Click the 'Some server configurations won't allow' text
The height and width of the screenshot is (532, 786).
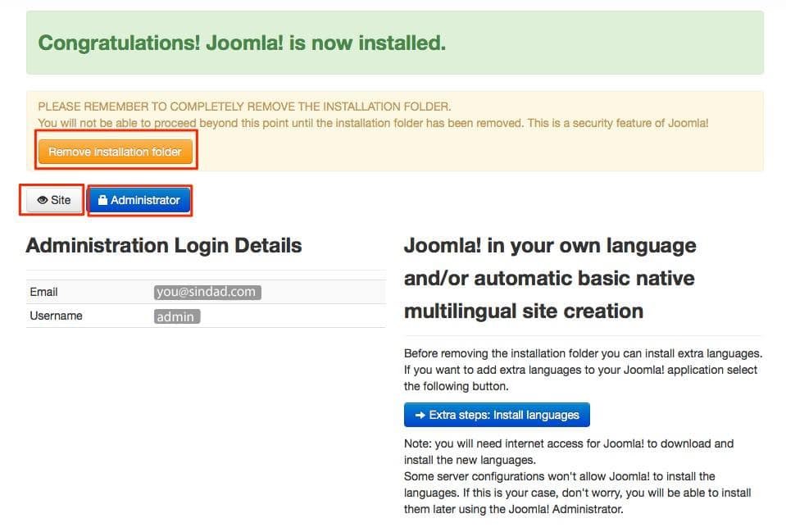point(578,493)
